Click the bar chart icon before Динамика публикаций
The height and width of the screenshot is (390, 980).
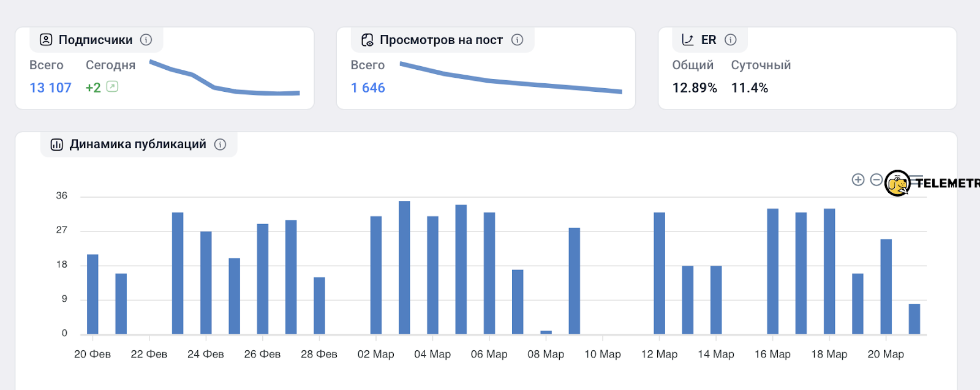[56, 144]
